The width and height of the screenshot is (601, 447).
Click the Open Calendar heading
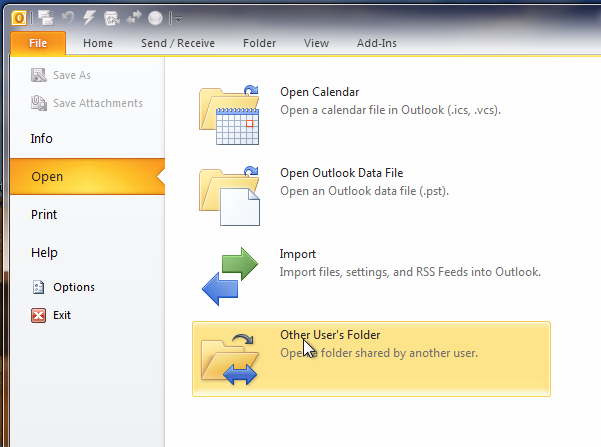pos(319,92)
